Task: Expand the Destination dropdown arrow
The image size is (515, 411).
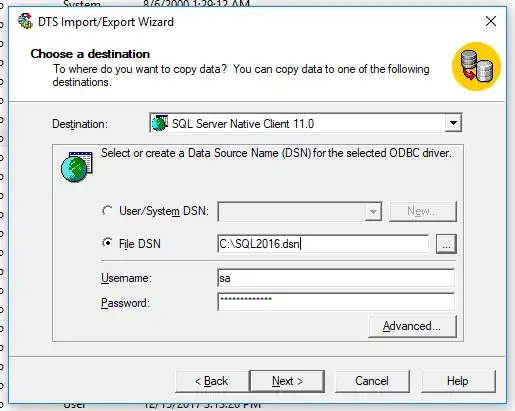Action: click(x=453, y=123)
